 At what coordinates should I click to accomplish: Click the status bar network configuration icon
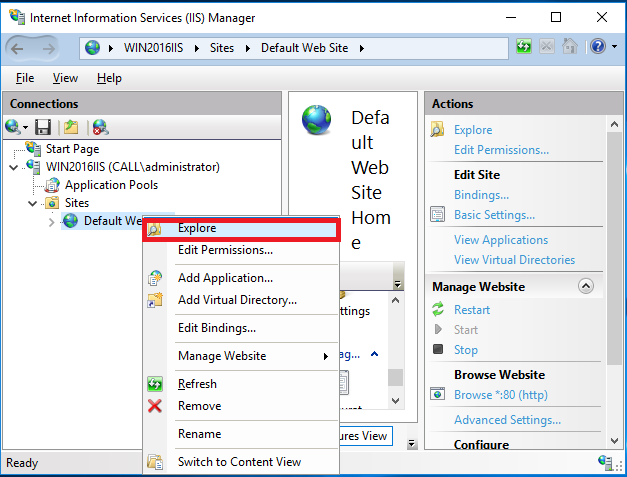click(x=605, y=462)
